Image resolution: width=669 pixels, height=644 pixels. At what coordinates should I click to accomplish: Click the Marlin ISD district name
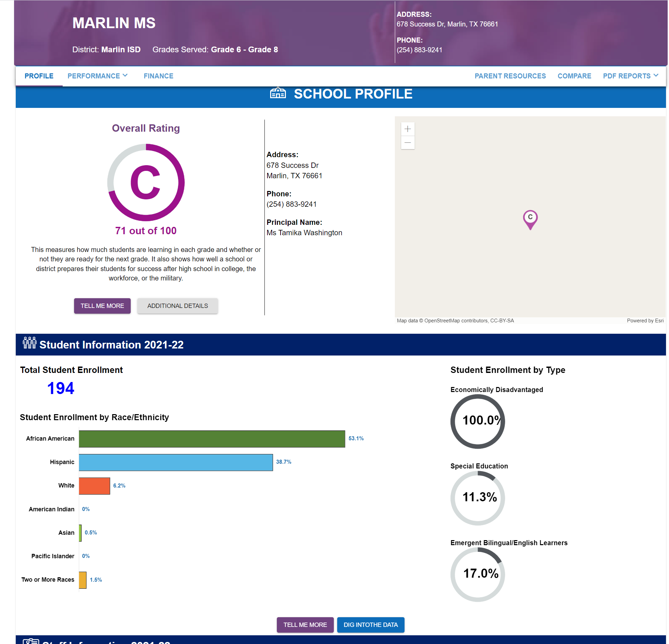(121, 50)
